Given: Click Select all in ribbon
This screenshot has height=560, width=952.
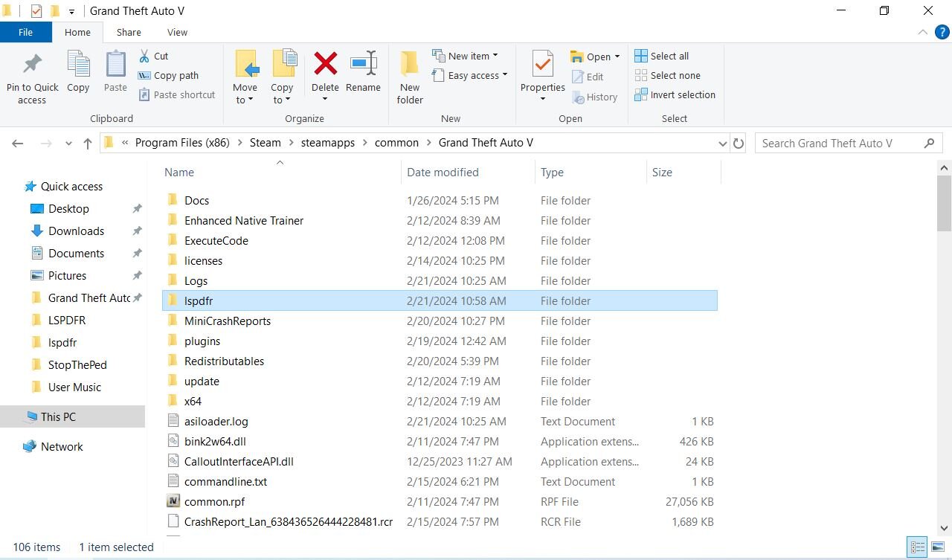Looking at the screenshot, I should [x=662, y=56].
